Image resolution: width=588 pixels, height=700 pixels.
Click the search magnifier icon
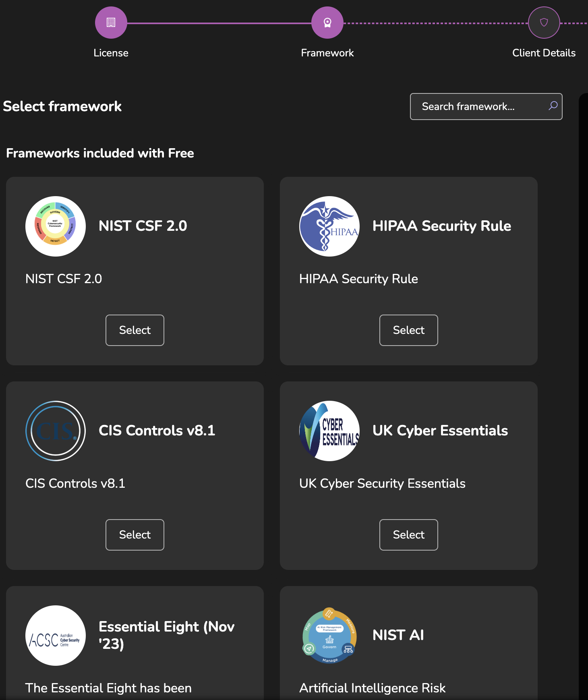click(553, 106)
